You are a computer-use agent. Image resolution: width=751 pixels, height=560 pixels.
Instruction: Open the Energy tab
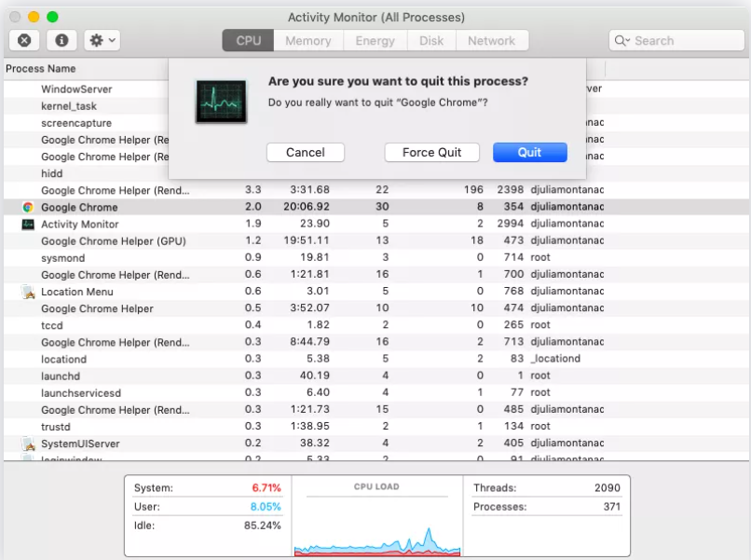pyautogui.click(x=375, y=41)
